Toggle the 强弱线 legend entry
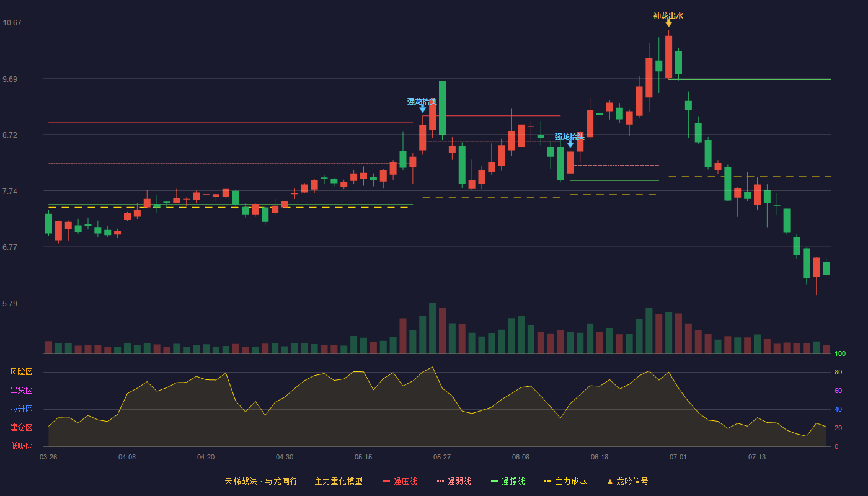Image resolution: width=868 pixels, height=496 pixels. (x=454, y=481)
